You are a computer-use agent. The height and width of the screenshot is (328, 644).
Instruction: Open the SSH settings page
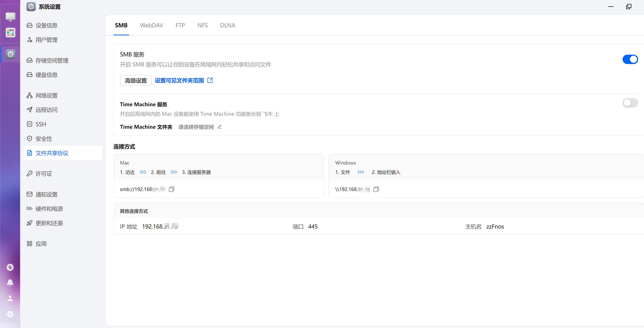41,124
